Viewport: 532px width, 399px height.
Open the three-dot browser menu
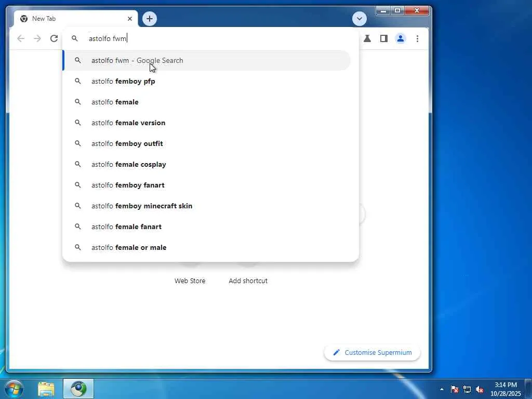(417, 38)
